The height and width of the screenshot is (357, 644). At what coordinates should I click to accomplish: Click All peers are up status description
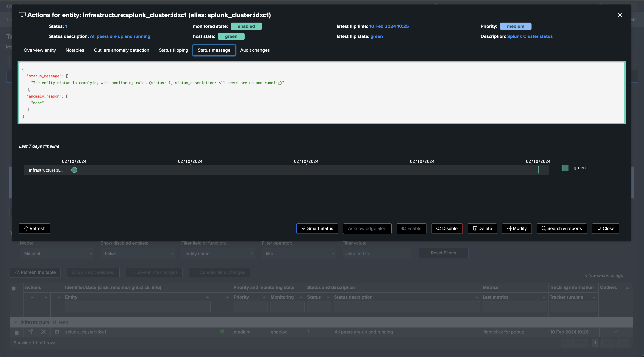pos(120,37)
